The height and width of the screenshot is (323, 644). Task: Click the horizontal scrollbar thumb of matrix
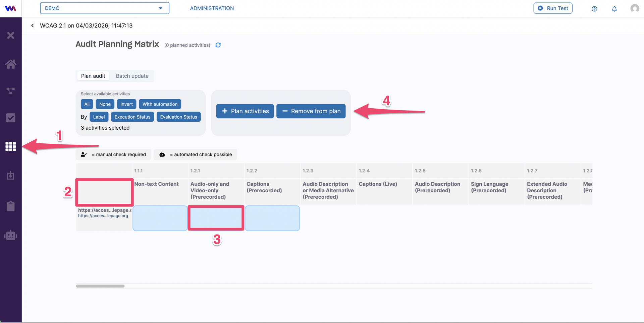click(100, 286)
